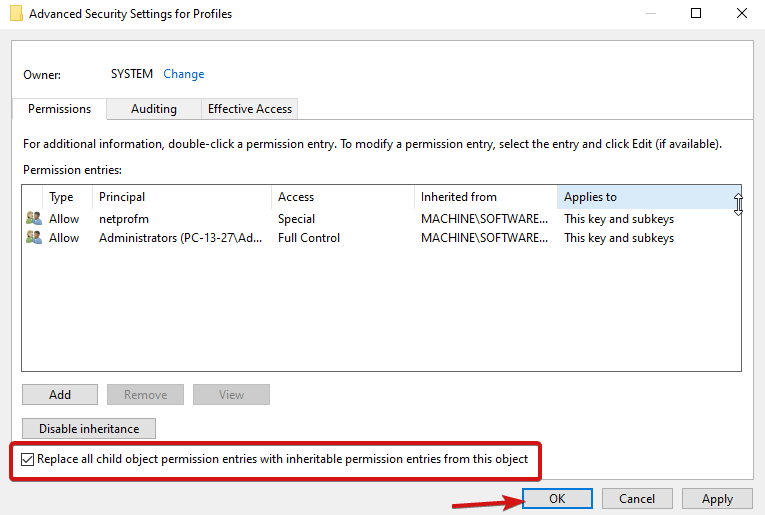Click the Add permission entry button

[60, 395]
